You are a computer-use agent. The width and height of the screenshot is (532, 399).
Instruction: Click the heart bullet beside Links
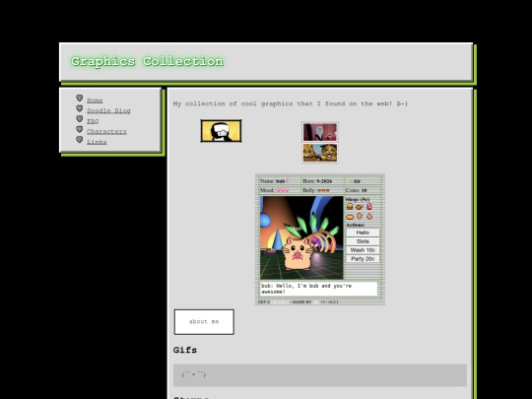[x=80, y=140]
